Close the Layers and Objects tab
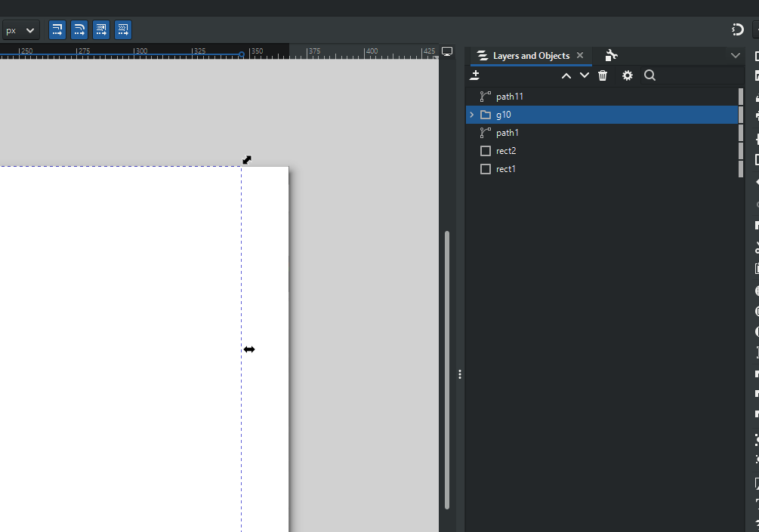 580,55
